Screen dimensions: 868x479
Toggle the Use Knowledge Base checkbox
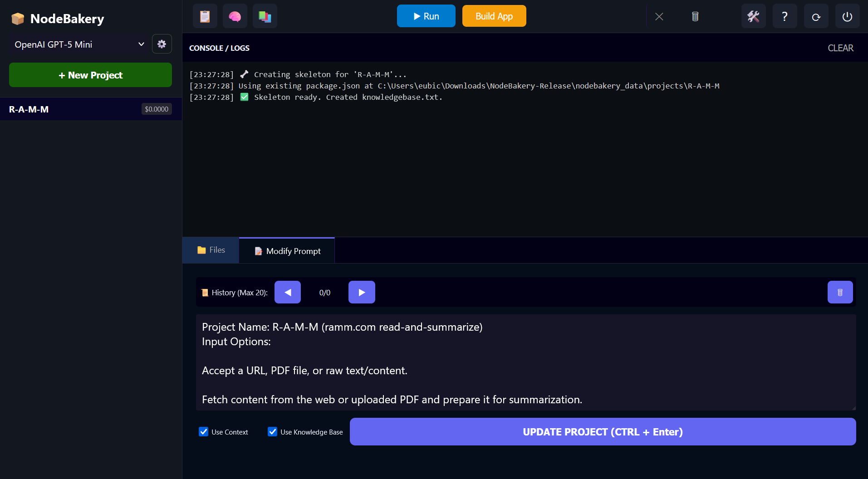point(273,432)
